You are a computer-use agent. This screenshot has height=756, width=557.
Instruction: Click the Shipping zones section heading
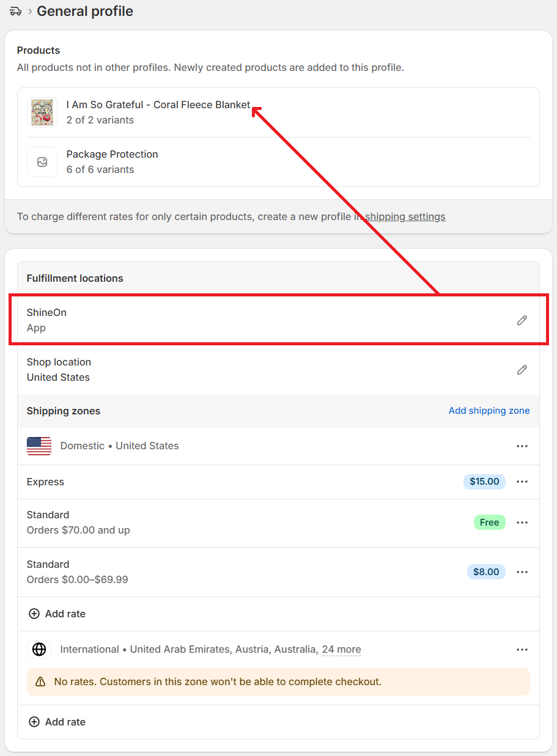click(x=64, y=411)
